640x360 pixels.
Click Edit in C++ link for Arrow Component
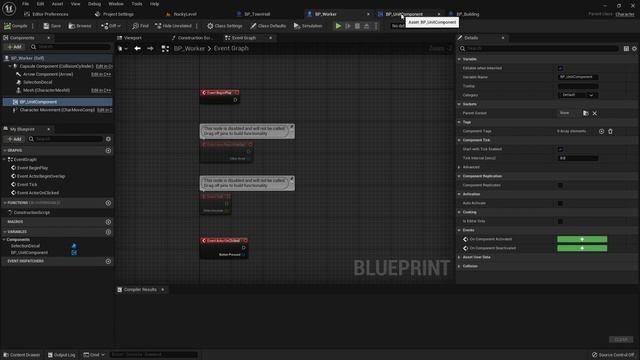(x=101, y=74)
